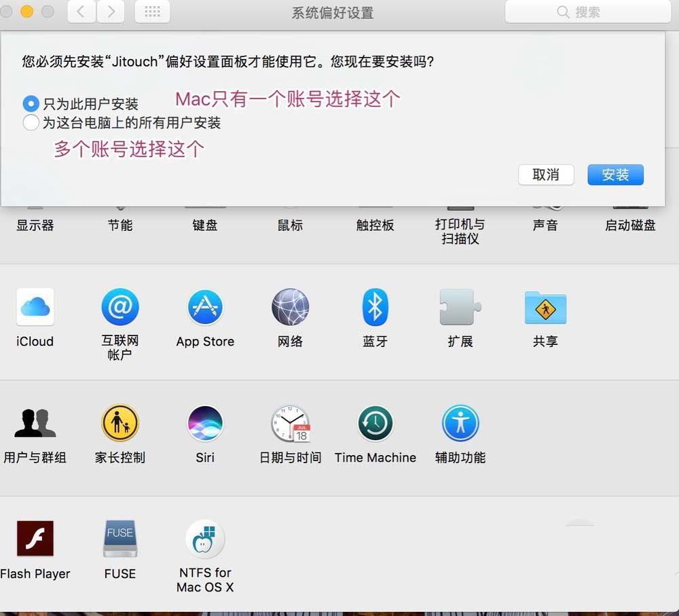Open the Siri preferences
Image resolution: width=679 pixels, height=616 pixels.
coord(205,422)
